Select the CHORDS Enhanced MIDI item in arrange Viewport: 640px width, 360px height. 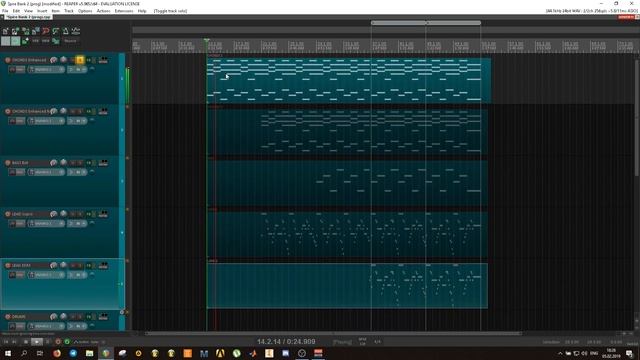click(349, 80)
